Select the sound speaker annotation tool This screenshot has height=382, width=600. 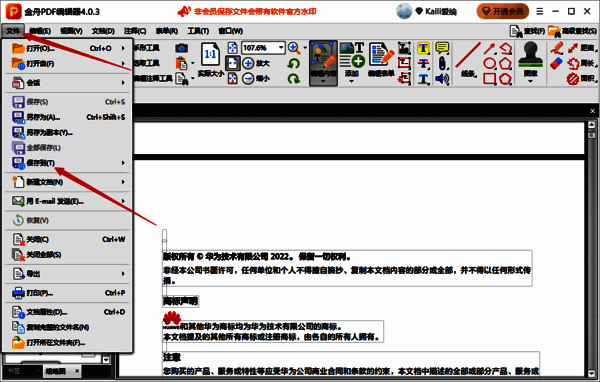(442, 79)
